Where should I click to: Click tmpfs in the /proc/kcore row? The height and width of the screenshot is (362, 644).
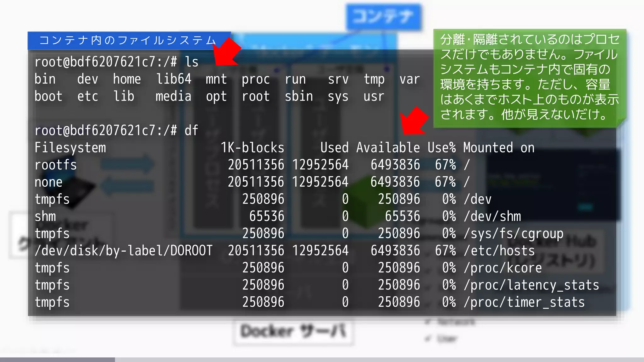point(52,268)
